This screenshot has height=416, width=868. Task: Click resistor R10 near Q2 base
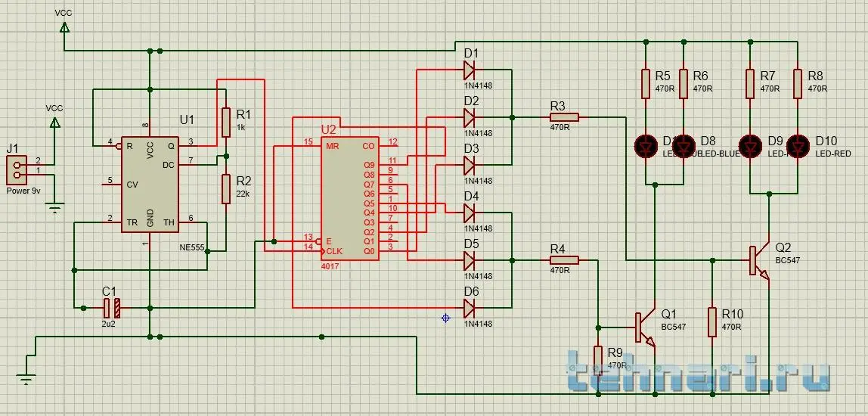[712, 321]
